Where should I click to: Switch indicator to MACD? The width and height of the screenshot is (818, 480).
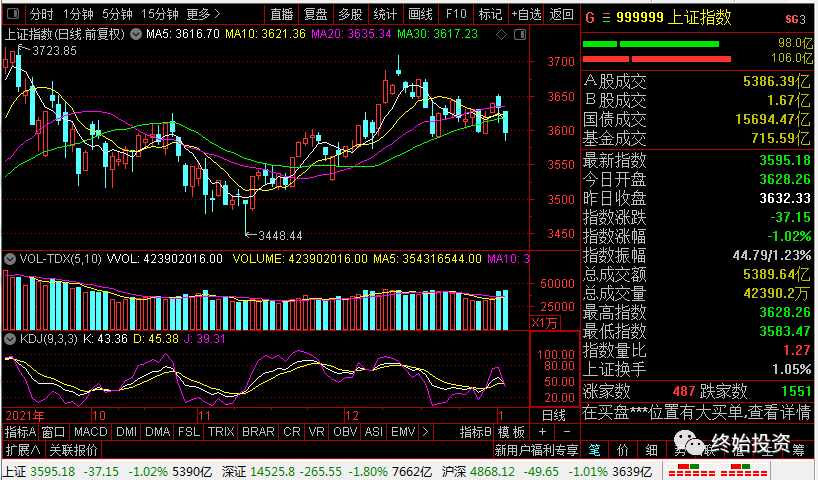(x=90, y=432)
